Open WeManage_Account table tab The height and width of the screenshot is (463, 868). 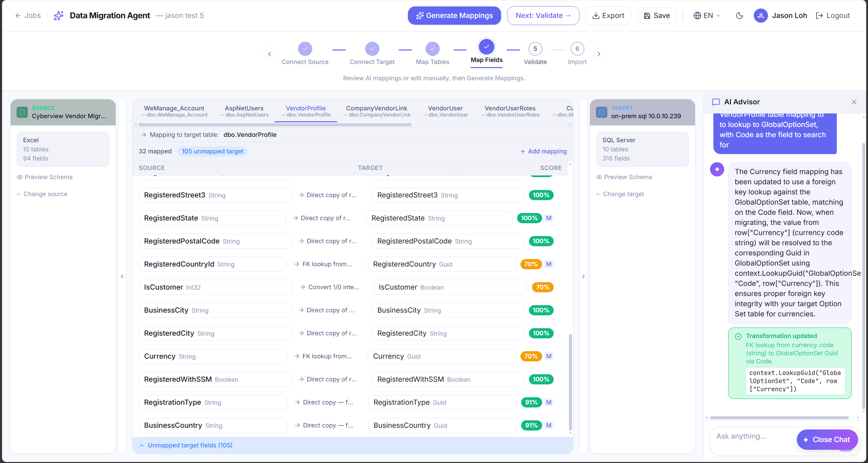pyautogui.click(x=174, y=111)
